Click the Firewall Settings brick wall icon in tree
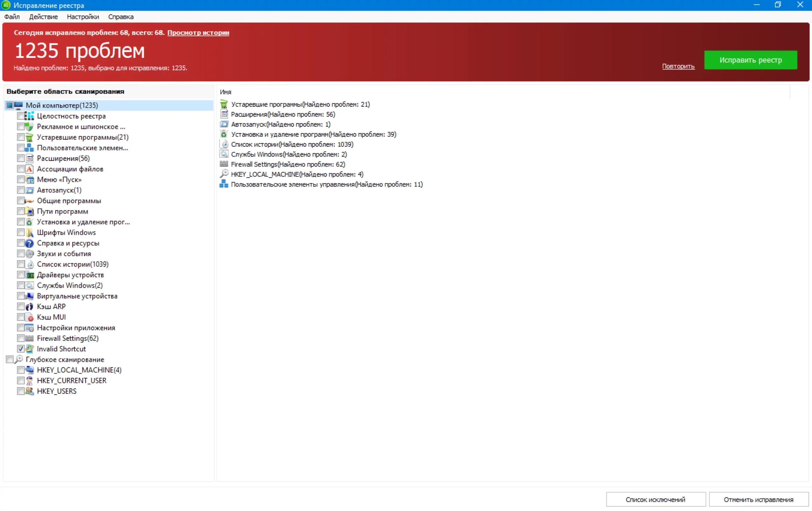Viewport: 812px width, 511px height. coord(30,338)
